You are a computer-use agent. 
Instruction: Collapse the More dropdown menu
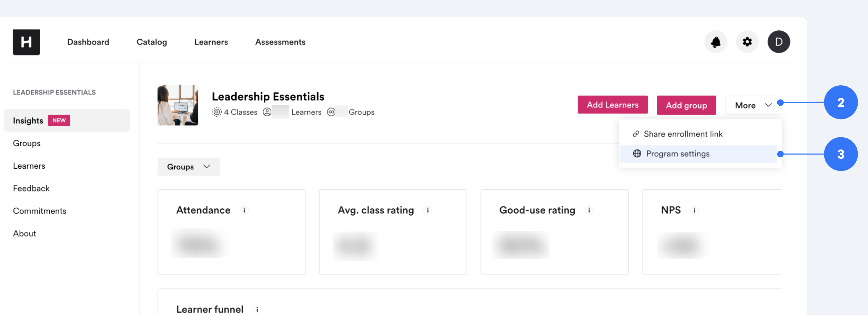(x=753, y=105)
